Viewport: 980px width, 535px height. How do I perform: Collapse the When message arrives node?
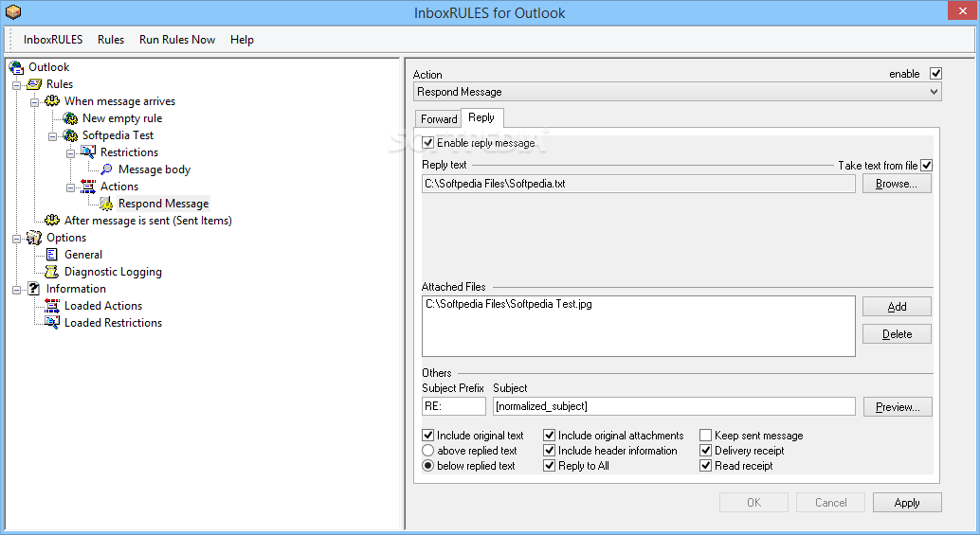click(34, 101)
